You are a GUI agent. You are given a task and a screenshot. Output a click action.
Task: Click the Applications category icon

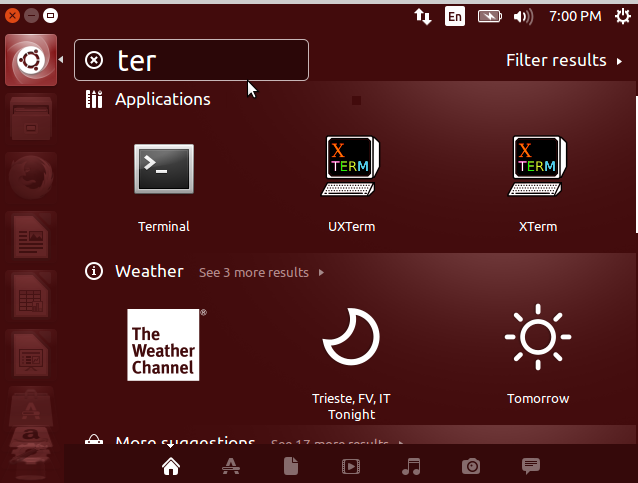point(94,99)
